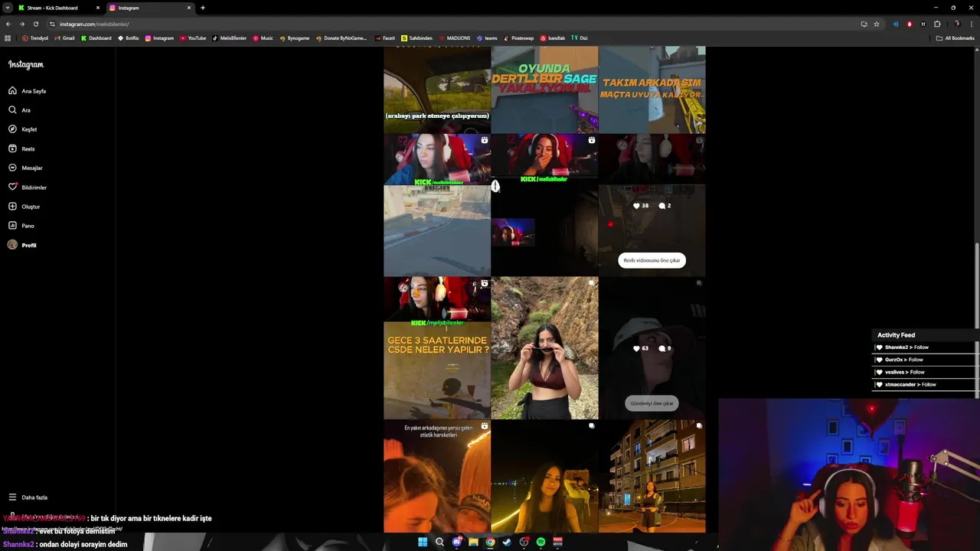Open Trendyol bookmark

pyautogui.click(x=35, y=37)
